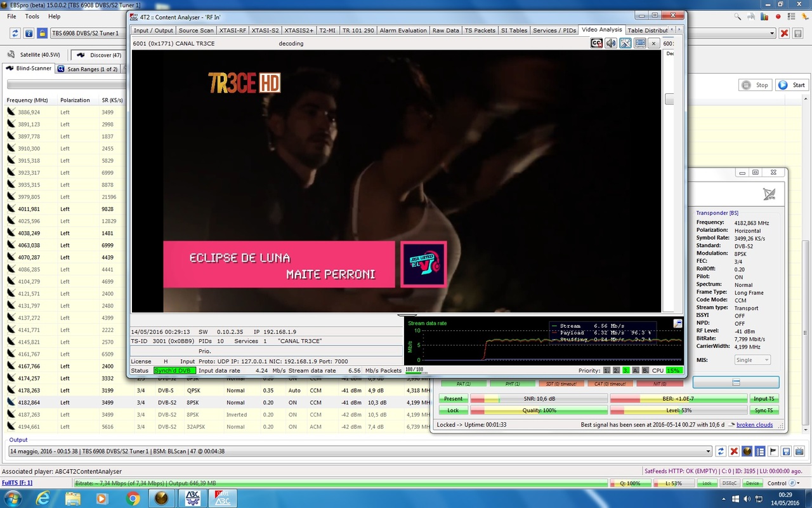Click the red X icon beside top dropdown

click(785, 34)
